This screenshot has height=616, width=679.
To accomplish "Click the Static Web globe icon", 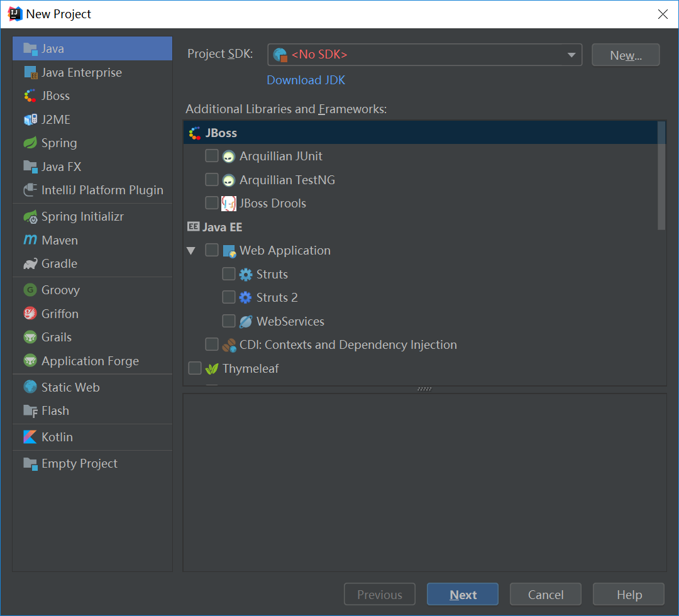I will click(30, 387).
